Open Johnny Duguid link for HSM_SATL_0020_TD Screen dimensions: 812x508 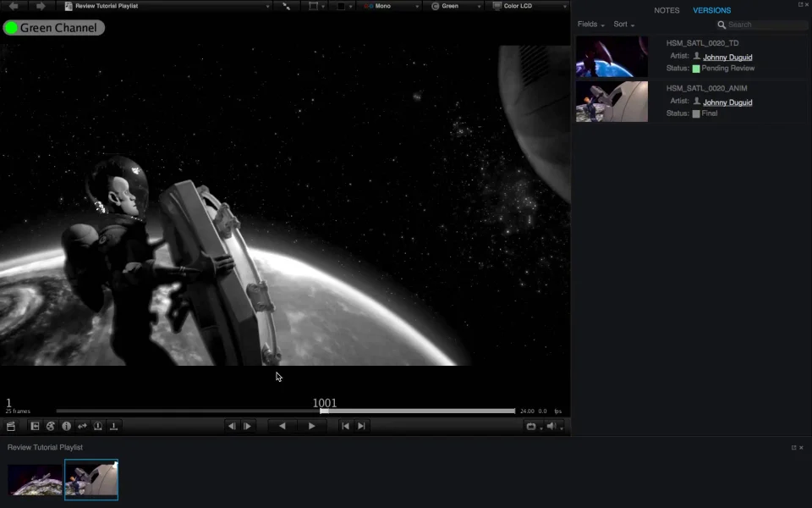tap(727, 57)
